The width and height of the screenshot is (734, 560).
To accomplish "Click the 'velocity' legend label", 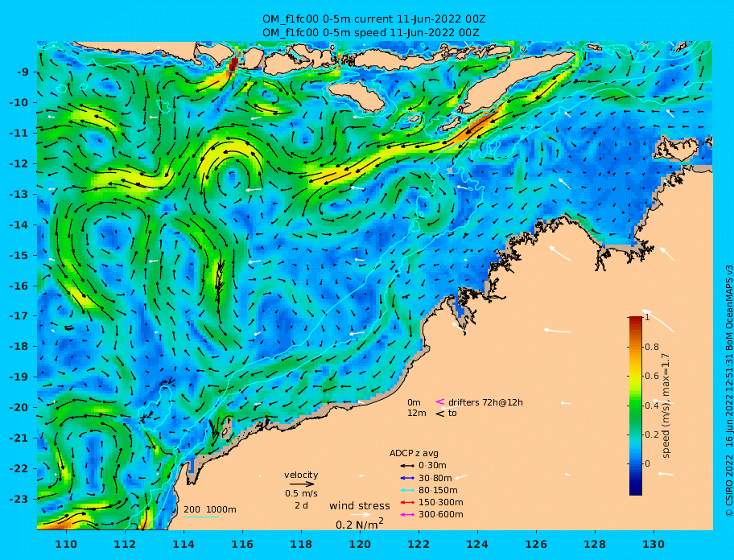I will click(x=301, y=476).
